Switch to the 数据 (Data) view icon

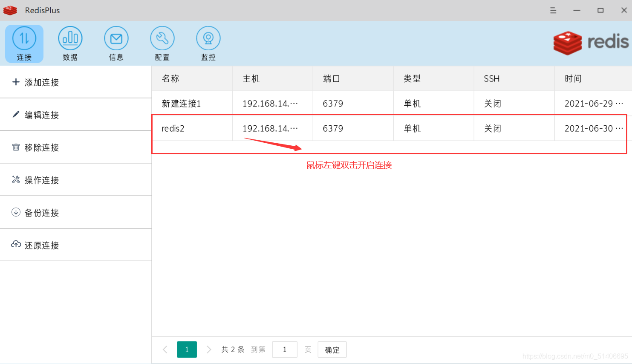pos(70,43)
